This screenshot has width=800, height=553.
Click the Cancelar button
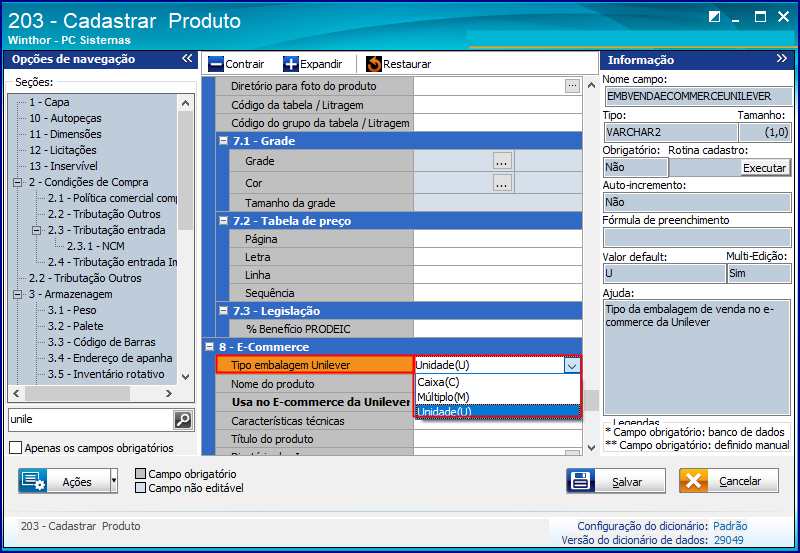coord(729,481)
